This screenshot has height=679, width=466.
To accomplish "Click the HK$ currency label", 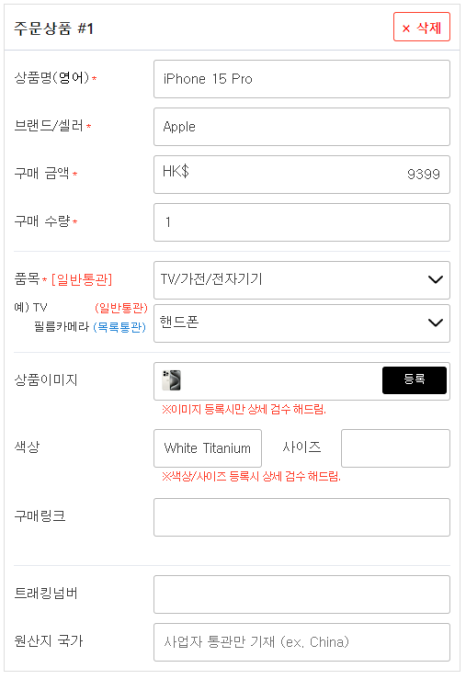I will click(x=176, y=171).
